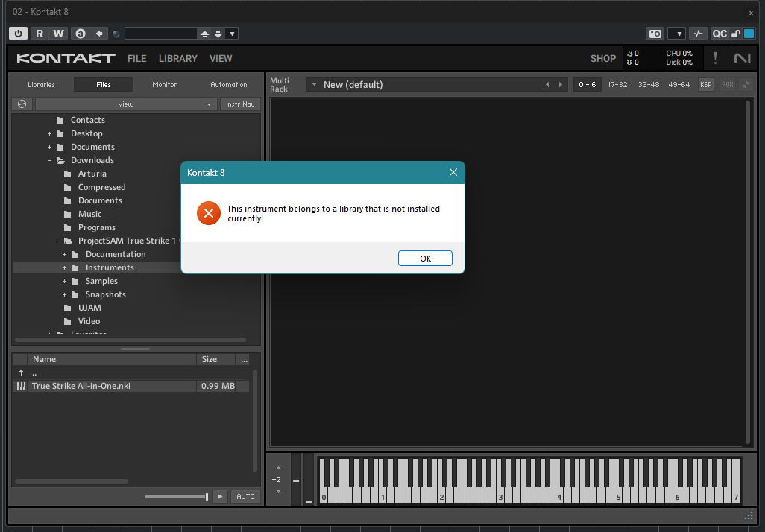Expand the Desktop folder
Viewport: 765px width, 532px height.
point(49,133)
